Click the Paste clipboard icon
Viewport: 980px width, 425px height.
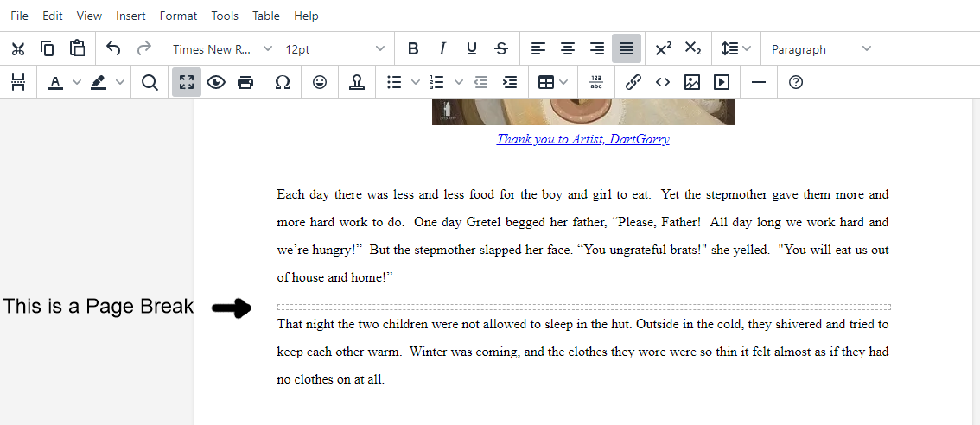[77, 48]
